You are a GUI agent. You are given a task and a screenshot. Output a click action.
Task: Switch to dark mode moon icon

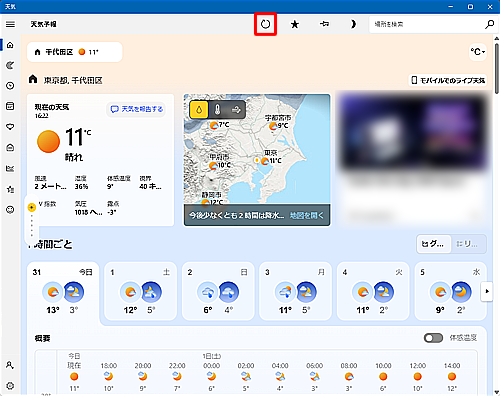point(353,24)
